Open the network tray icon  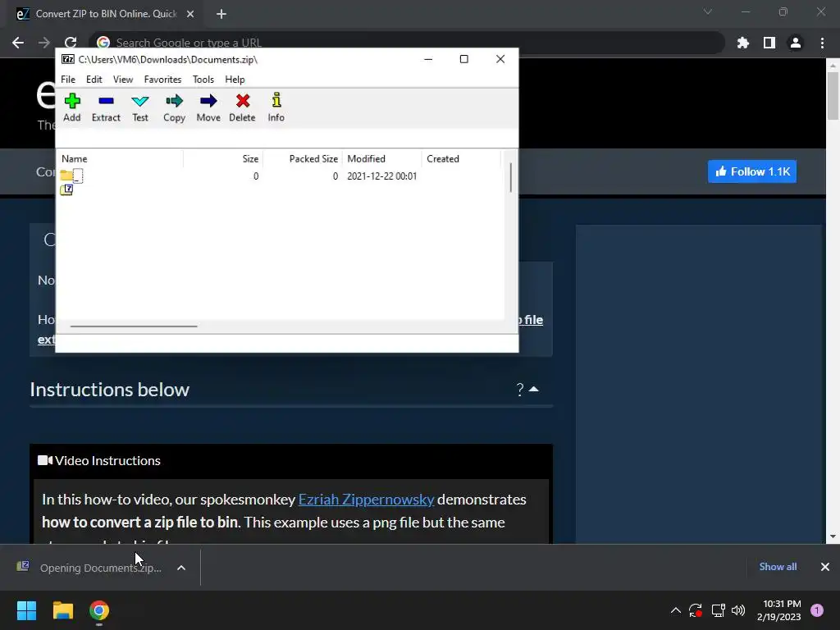(x=718, y=610)
